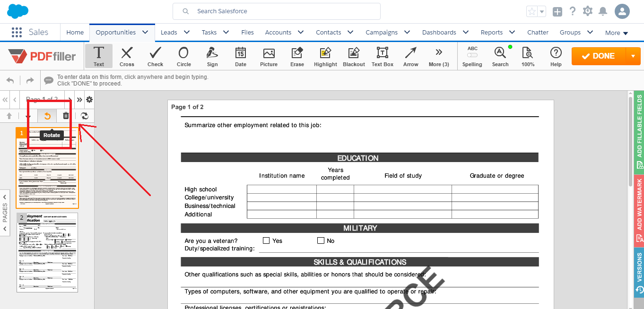This screenshot has width=644, height=309.
Task: Click the refresh pages icon
Action: pyautogui.click(x=85, y=116)
